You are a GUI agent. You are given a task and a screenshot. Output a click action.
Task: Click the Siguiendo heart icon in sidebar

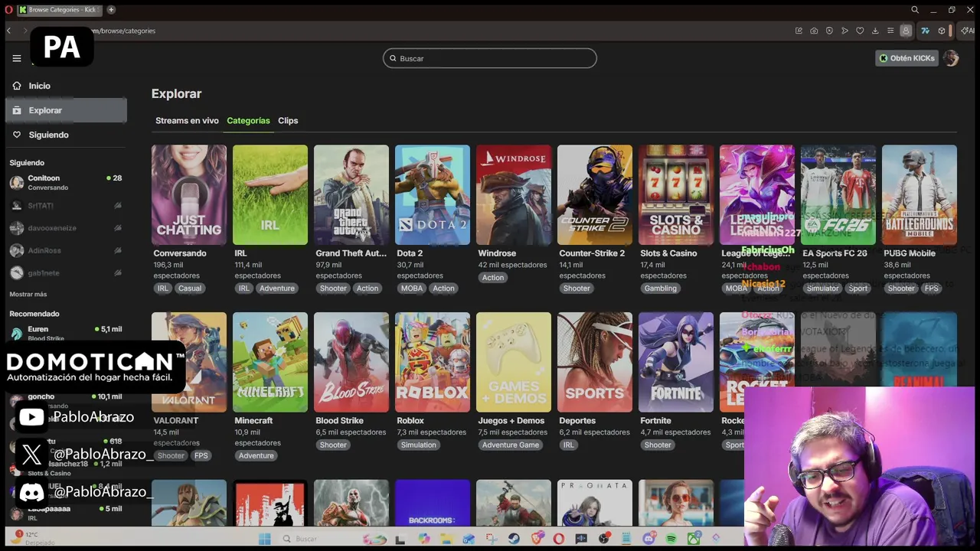(17, 135)
